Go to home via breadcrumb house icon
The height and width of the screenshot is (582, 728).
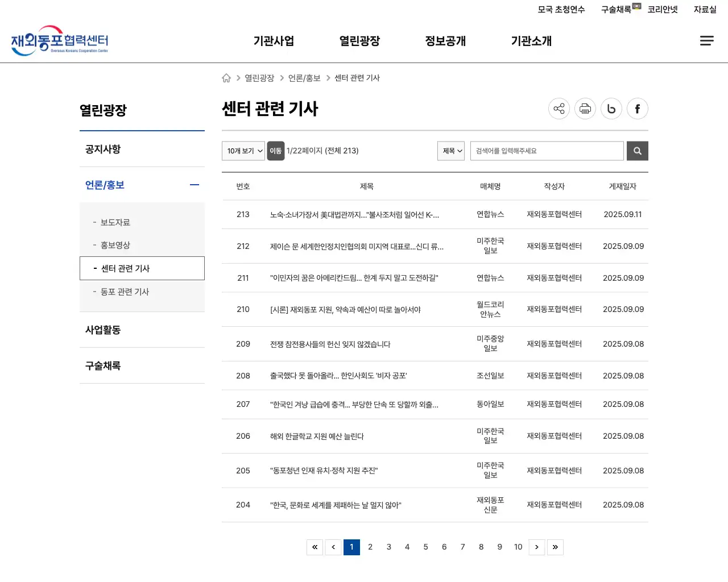226,78
